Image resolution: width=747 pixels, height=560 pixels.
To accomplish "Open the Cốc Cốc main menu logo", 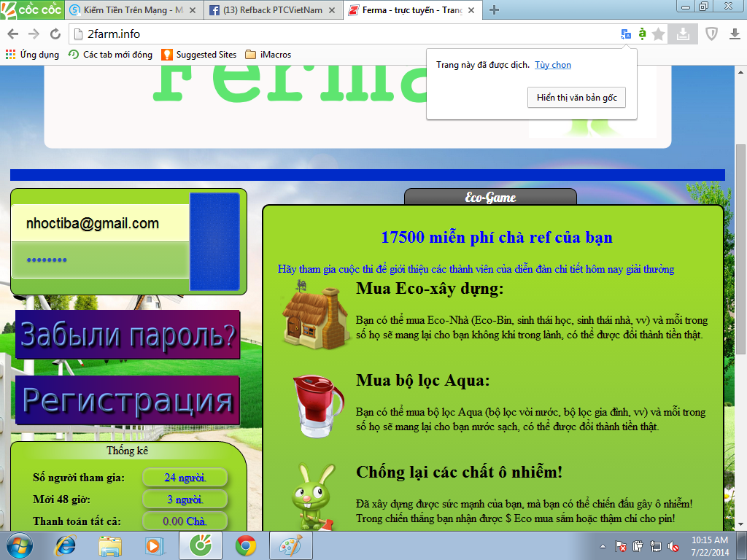I will 32,9.
